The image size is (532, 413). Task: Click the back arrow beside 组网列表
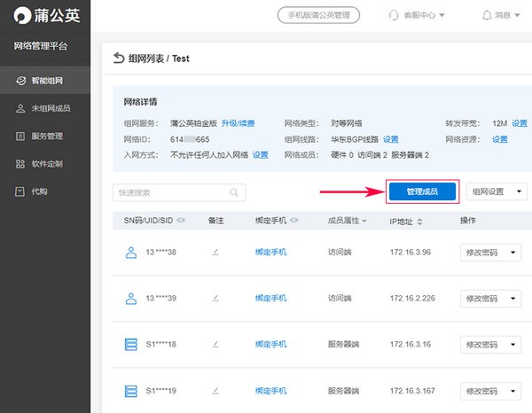[120, 58]
